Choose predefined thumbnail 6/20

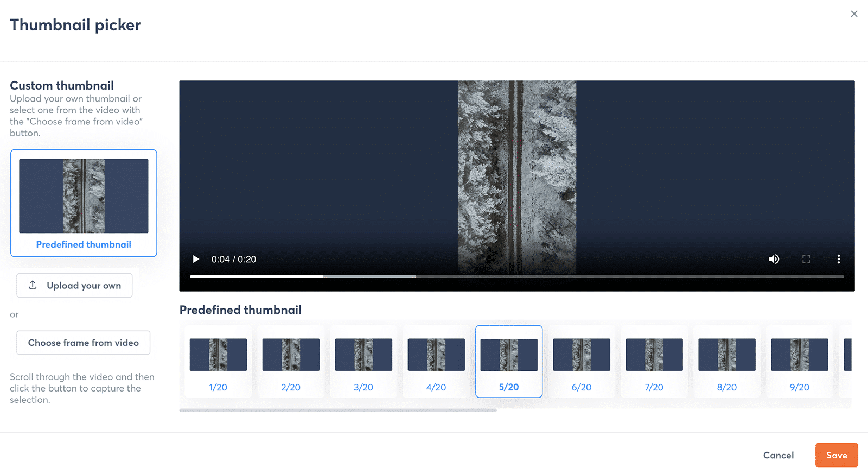coord(582,361)
